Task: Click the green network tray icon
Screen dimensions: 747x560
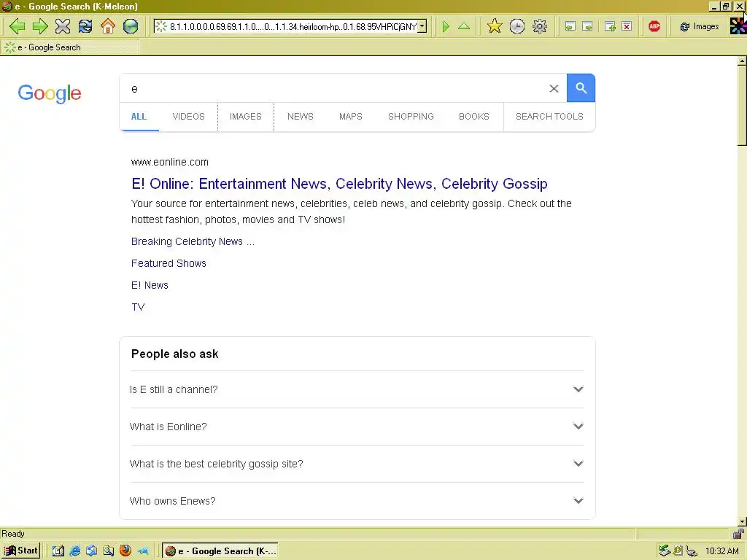Action: click(x=665, y=551)
